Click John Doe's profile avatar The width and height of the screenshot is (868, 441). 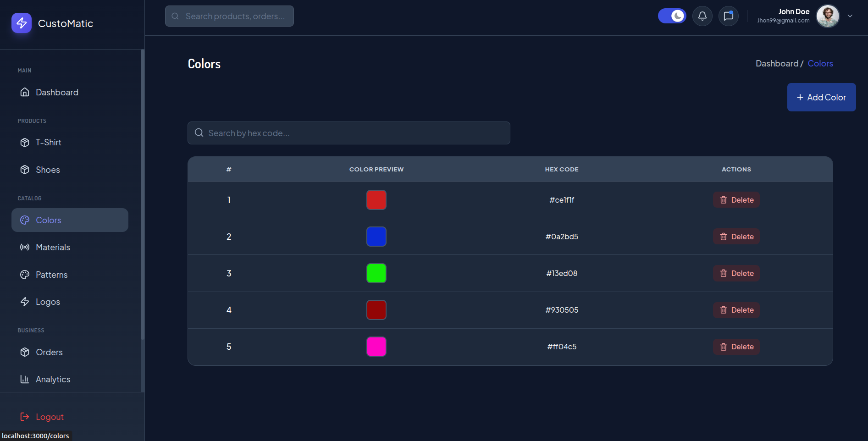click(x=828, y=16)
